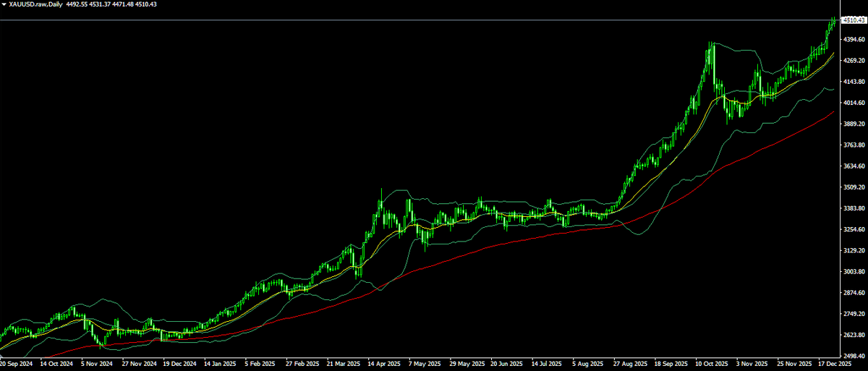Click the 19 Dec 2024 date label
The width and height of the screenshot is (868, 371).
pyautogui.click(x=181, y=365)
